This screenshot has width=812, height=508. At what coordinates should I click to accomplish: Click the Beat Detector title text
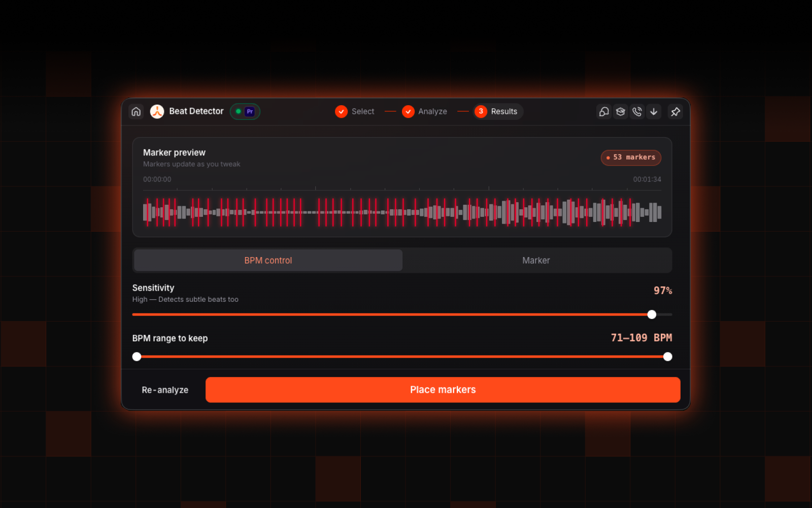coord(196,111)
